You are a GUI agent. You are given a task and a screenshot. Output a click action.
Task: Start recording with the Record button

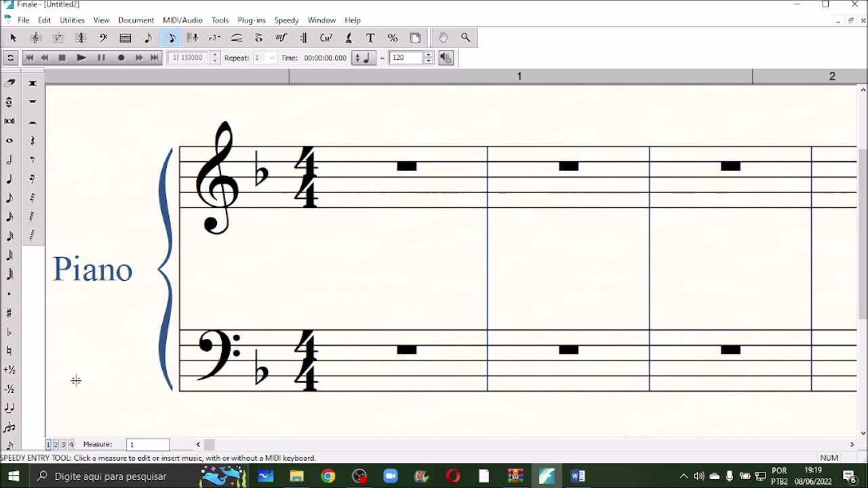pos(121,58)
